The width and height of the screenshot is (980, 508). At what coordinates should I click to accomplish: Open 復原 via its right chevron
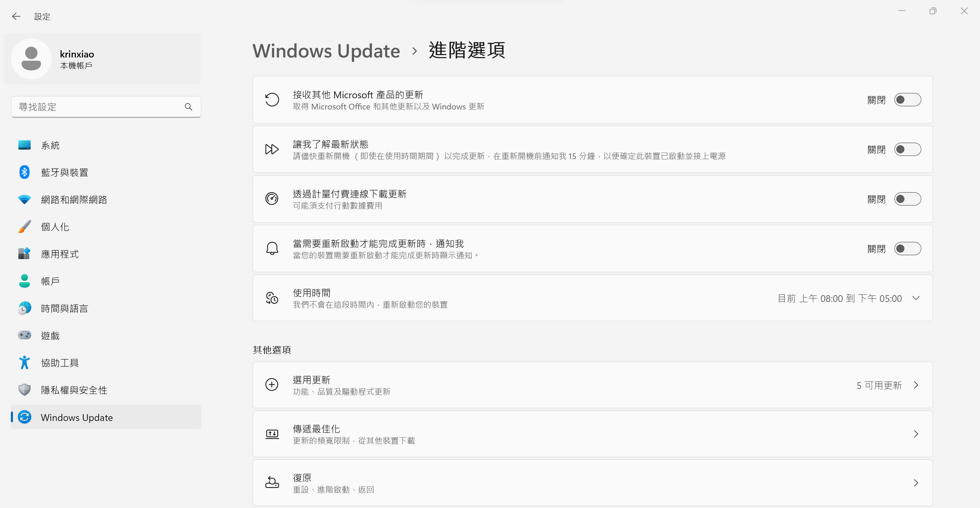click(x=916, y=483)
